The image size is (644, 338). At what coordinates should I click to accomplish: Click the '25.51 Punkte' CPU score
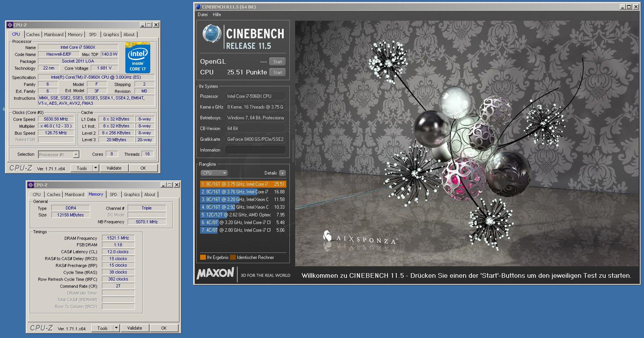coord(247,72)
